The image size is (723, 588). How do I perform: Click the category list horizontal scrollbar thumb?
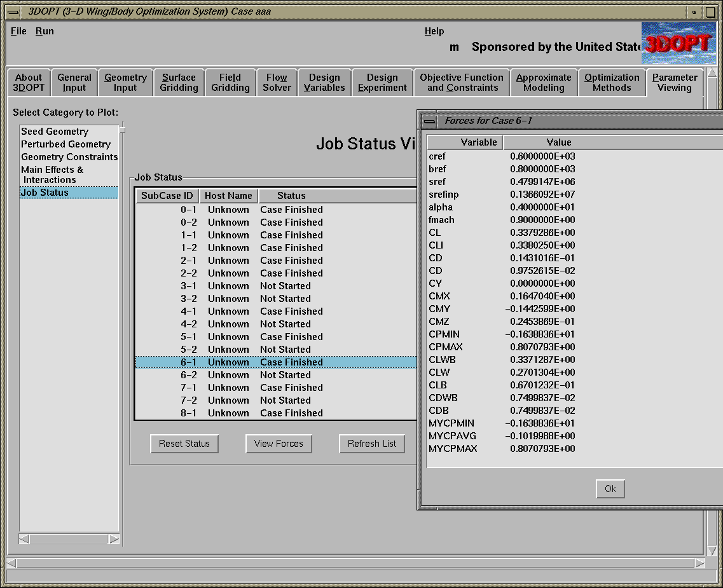pos(69,538)
